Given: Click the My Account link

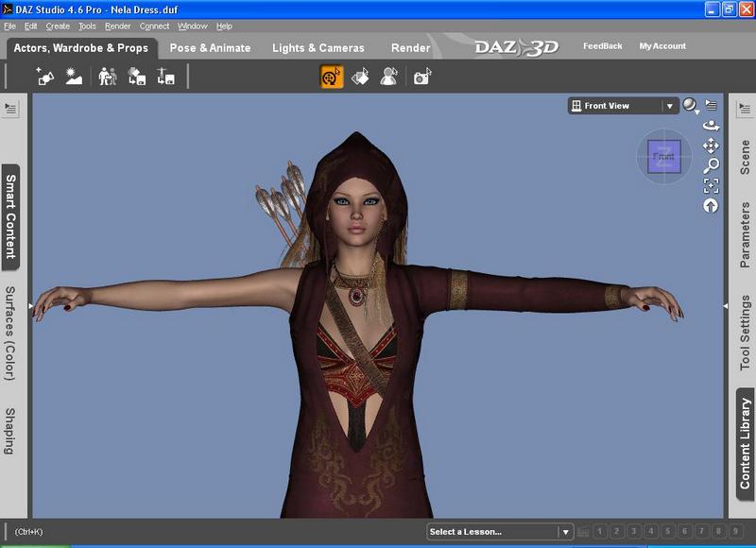Looking at the screenshot, I should point(662,46).
